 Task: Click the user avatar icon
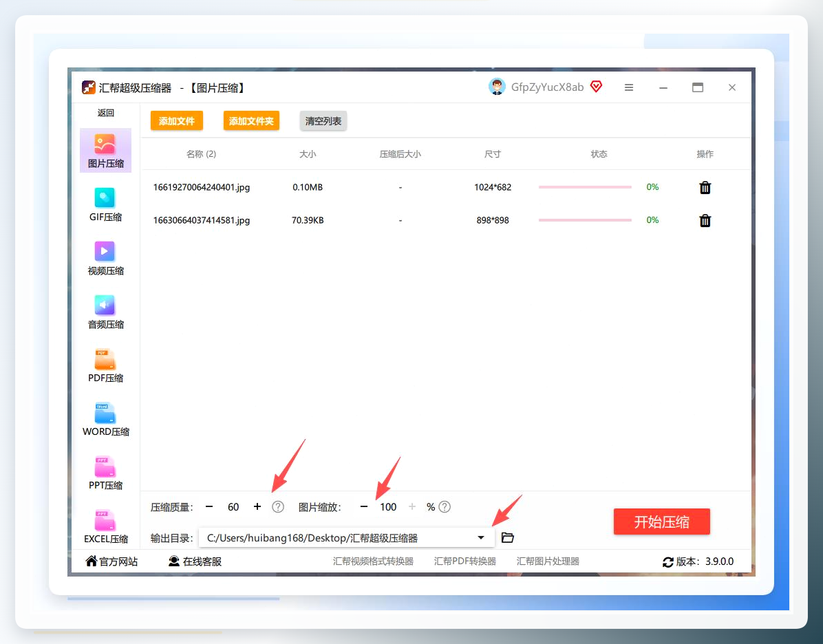click(497, 87)
